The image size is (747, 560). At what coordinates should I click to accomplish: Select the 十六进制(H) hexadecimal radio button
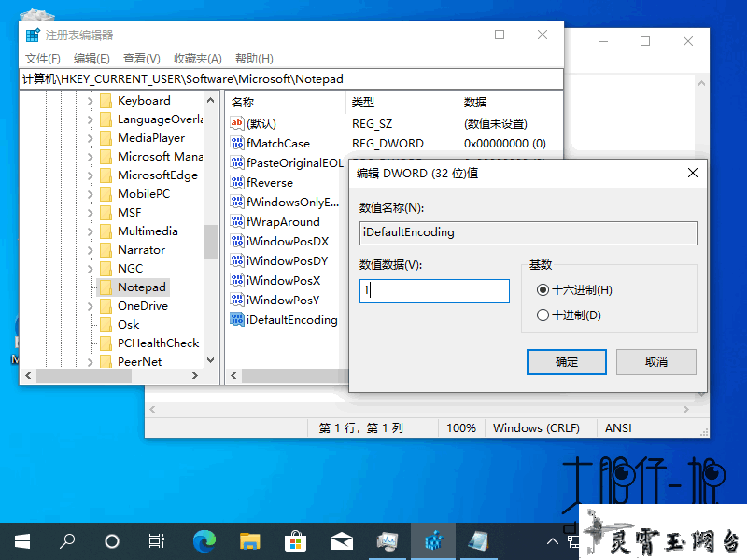tap(543, 290)
